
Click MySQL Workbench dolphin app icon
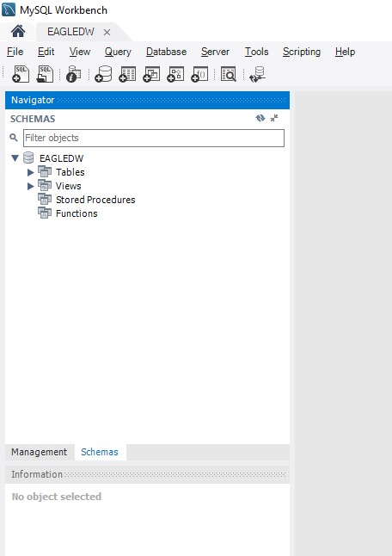[x=9, y=9]
